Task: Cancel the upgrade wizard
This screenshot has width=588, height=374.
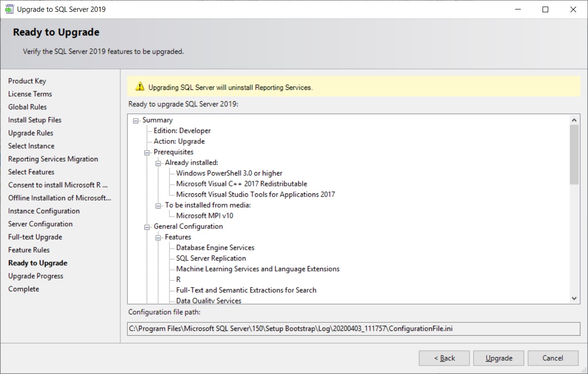Action: point(553,358)
